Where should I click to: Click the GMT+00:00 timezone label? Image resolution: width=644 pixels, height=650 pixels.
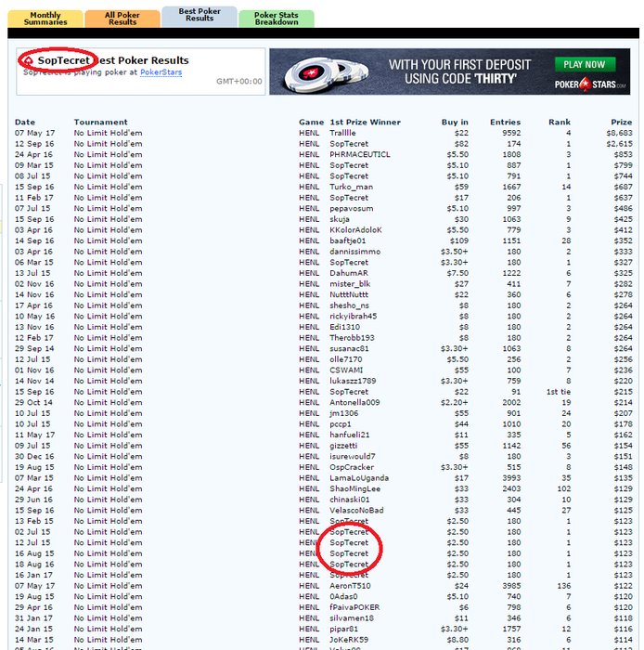coord(239,82)
